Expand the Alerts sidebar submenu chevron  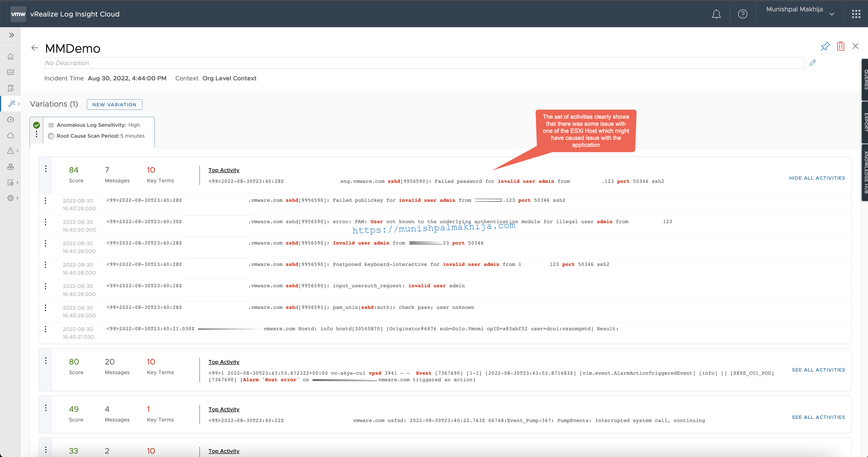[17, 151]
